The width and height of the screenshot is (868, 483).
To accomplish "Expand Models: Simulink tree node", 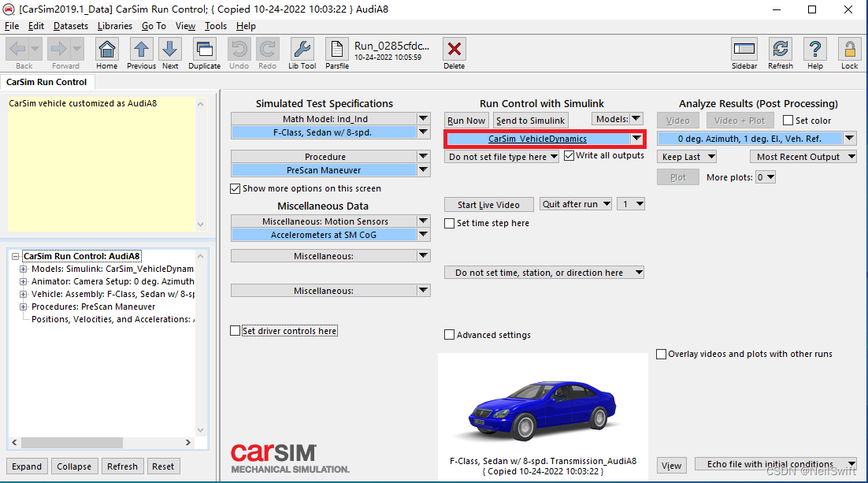I will (x=24, y=269).
